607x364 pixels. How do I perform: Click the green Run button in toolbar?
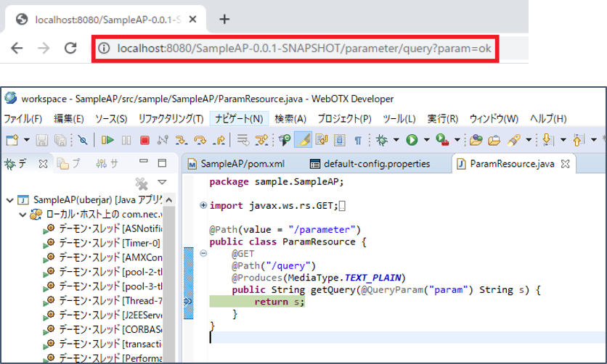click(x=412, y=140)
